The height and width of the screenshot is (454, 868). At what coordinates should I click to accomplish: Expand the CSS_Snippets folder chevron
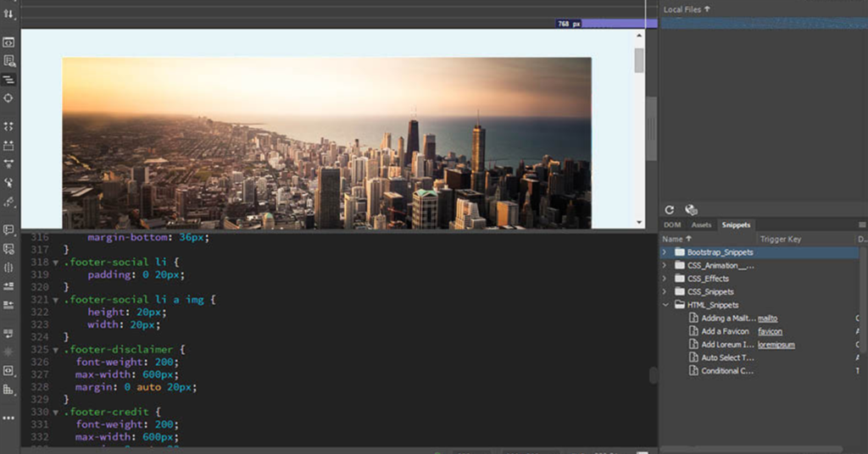pyautogui.click(x=665, y=291)
